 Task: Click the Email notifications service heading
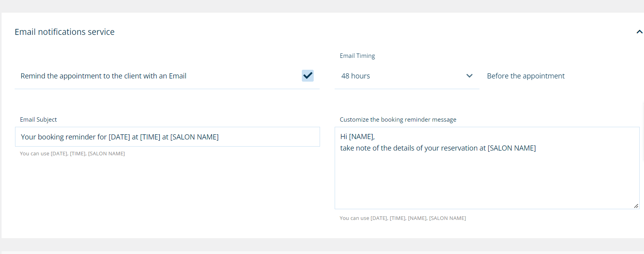(64, 32)
